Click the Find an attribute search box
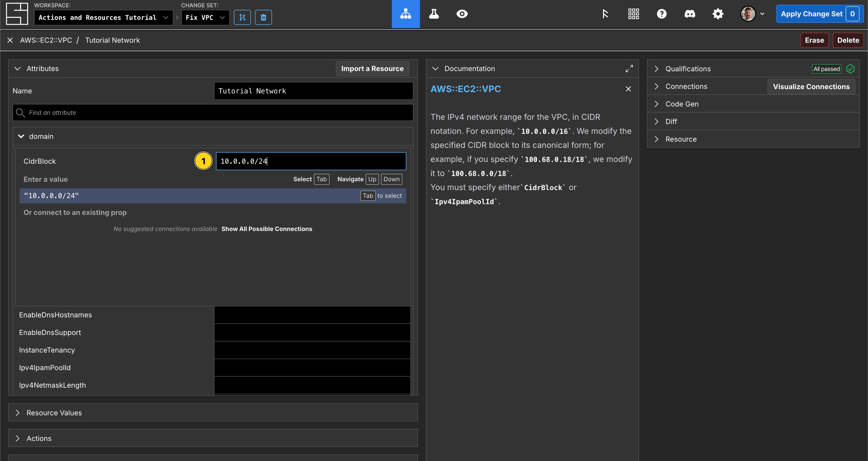 (x=213, y=113)
